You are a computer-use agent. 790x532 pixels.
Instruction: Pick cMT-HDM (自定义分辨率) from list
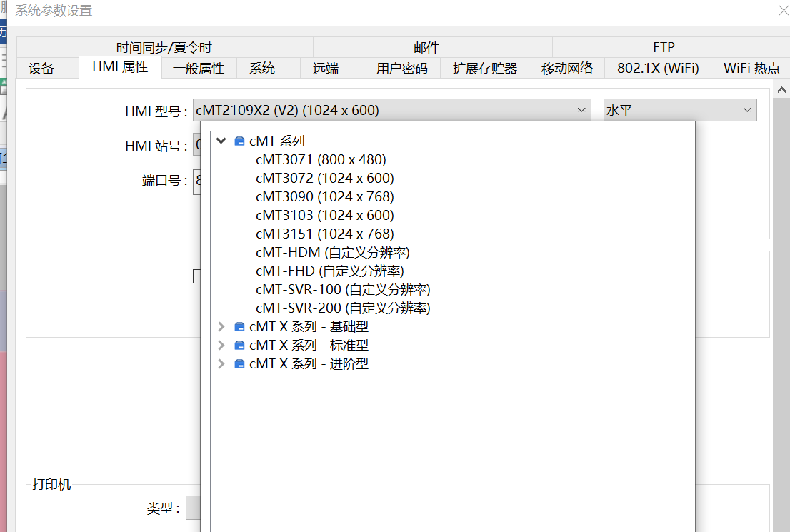pyautogui.click(x=332, y=253)
